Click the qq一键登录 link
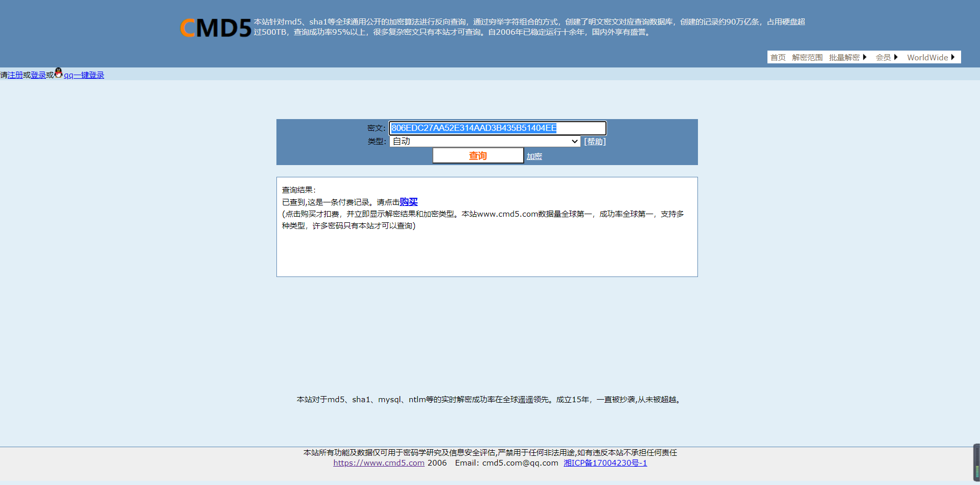 (x=84, y=75)
